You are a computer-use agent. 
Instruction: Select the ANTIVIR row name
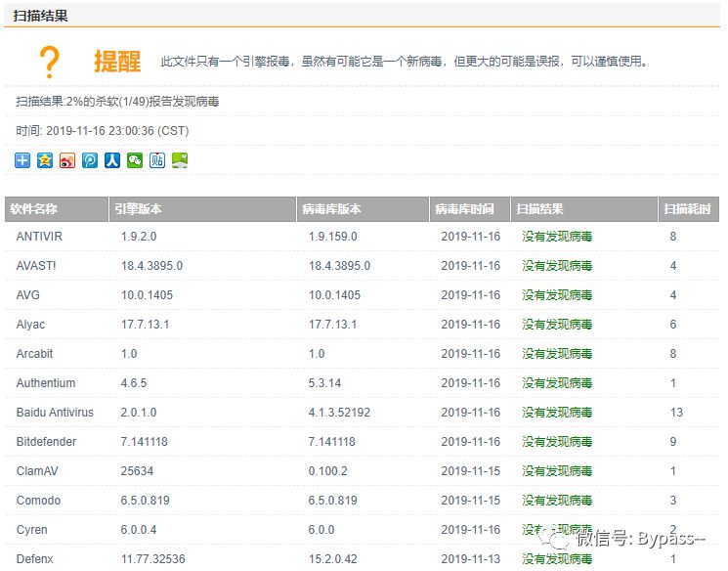[39, 237]
